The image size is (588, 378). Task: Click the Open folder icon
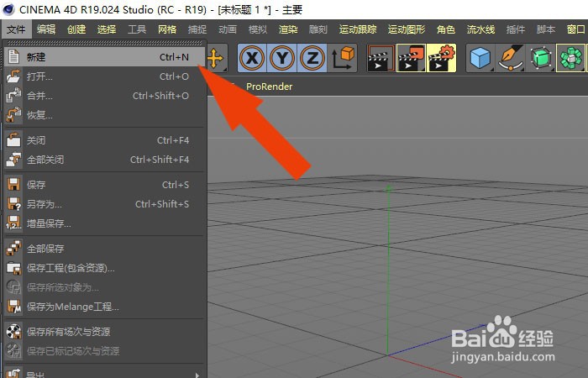(x=14, y=76)
